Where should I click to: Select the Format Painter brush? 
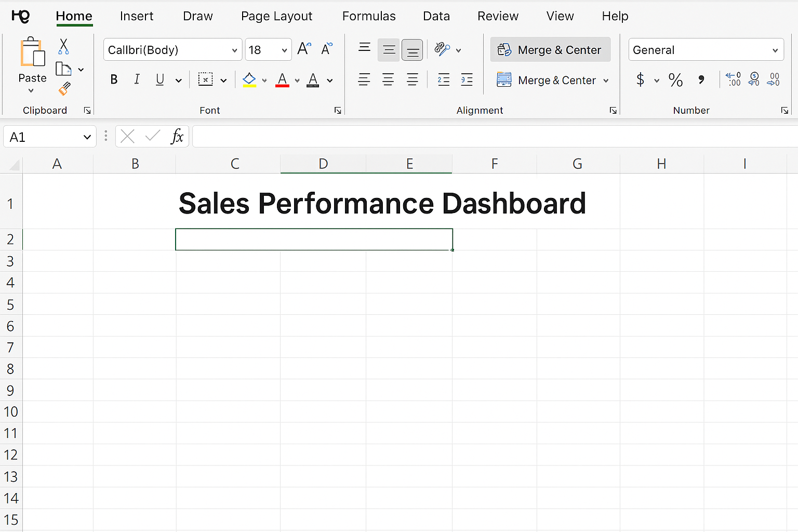coord(64,89)
